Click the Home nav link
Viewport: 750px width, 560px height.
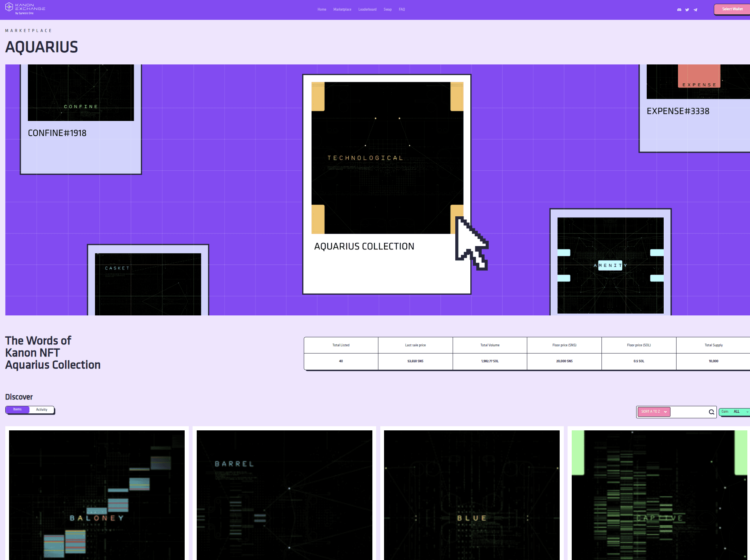(321, 9)
